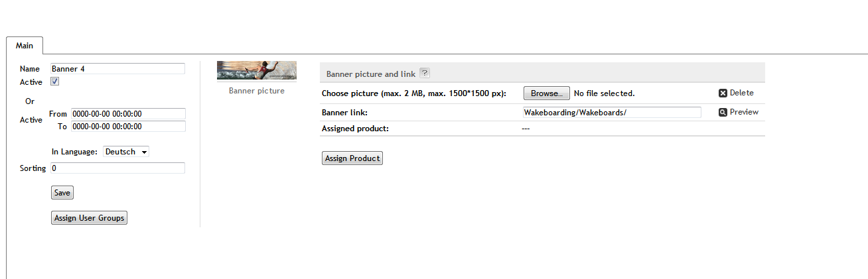Click the 'Banner picture and link' heading

click(x=370, y=74)
